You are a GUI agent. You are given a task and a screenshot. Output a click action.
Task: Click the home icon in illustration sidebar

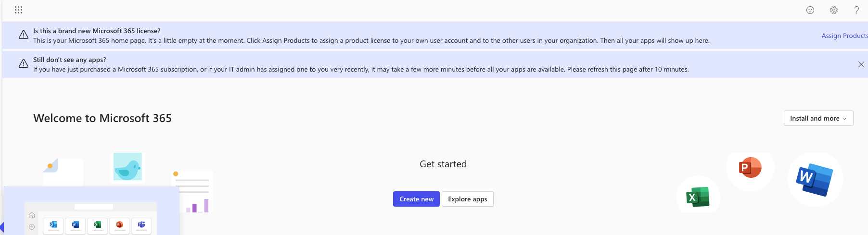(x=32, y=215)
